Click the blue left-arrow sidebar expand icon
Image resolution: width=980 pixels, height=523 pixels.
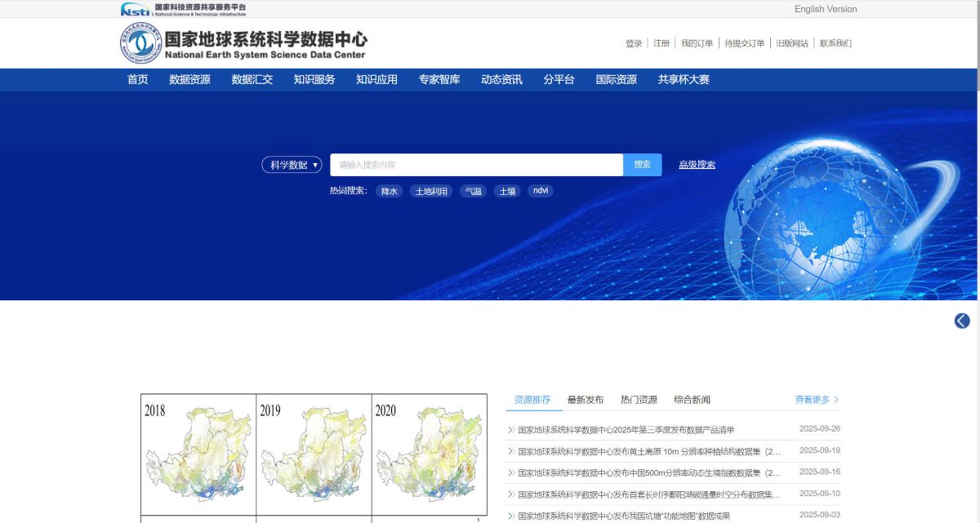962,321
